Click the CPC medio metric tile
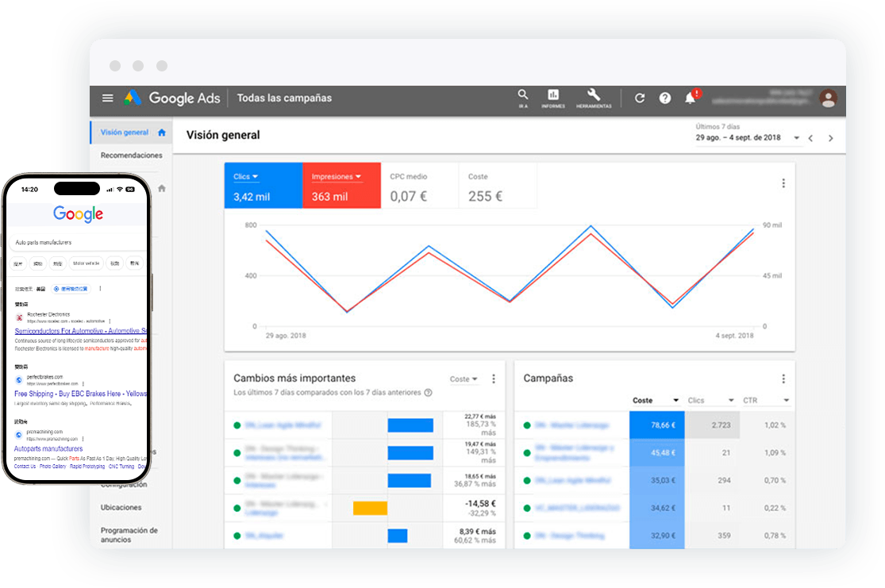885x588 pixels. tap(419, 186)
